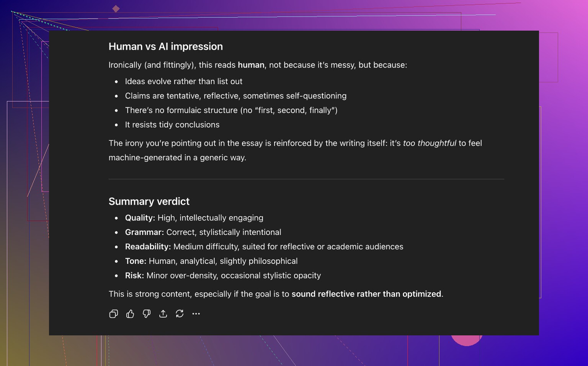This screenshot has width=588, height=366.
Task: Click the bullet "It resists tidy conclusions"
Action: pos(172,125)
